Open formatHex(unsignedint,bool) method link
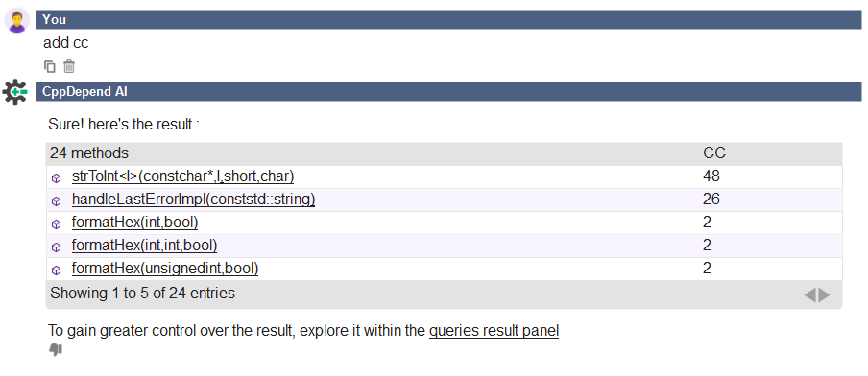The width and height of the screenshot is (868, 376). (165, 269)
